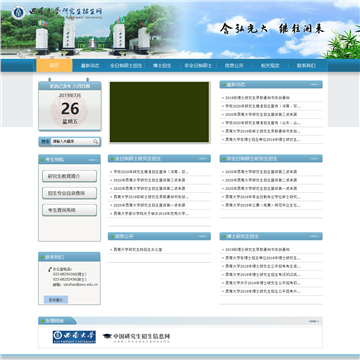Expand more in the 考生导航 panel header
The width and height of the screenshot is (360, 360).
coord(92,160)
